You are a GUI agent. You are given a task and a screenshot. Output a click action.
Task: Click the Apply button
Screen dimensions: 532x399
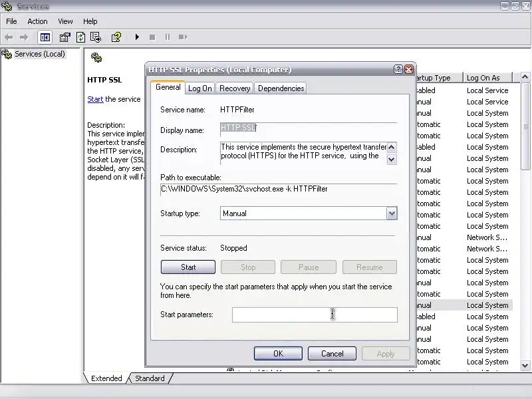[386, 354]
